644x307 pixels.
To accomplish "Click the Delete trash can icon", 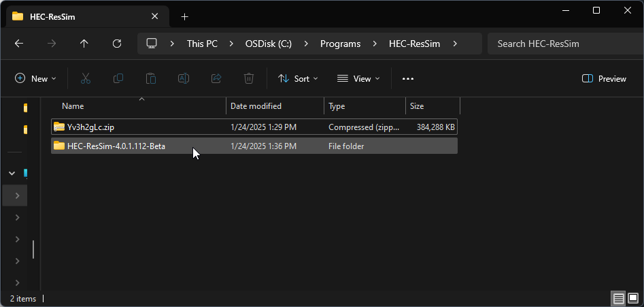I will pos(248,78).
